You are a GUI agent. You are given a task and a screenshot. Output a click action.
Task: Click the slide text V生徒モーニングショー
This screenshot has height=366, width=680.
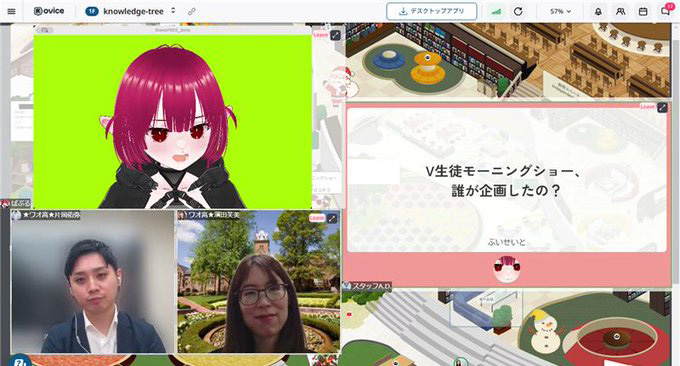coord(503,171)
